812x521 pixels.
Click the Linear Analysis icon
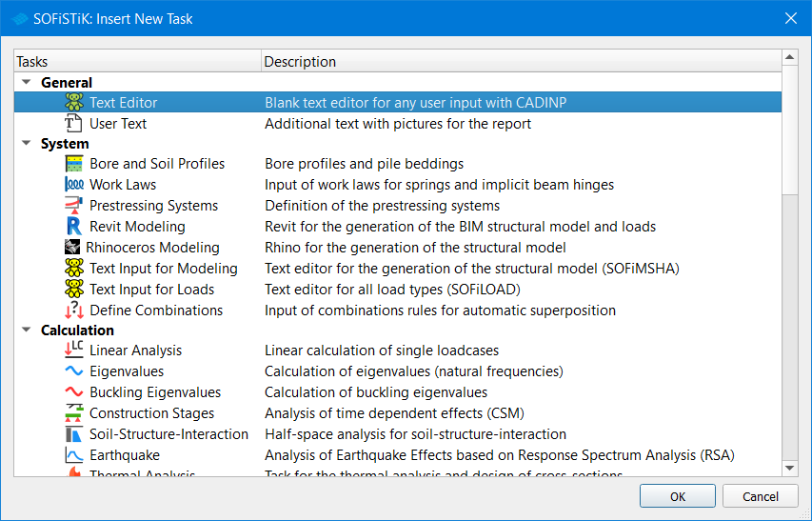click(73, 351)
